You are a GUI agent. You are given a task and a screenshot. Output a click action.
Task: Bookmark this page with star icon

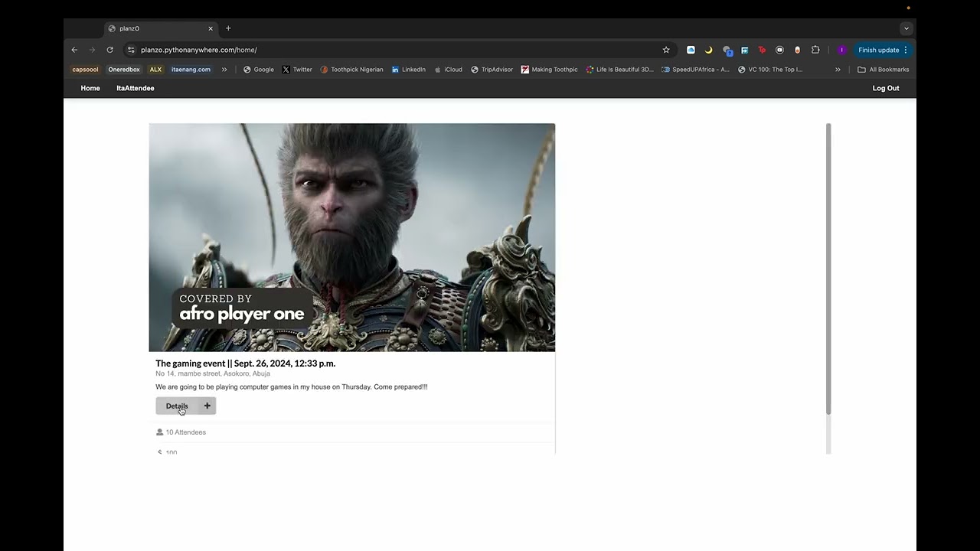[x=666, y=50]
